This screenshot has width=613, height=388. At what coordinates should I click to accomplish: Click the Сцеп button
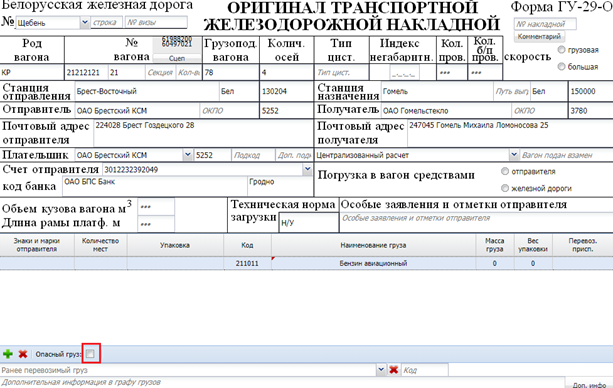point(177,58)
